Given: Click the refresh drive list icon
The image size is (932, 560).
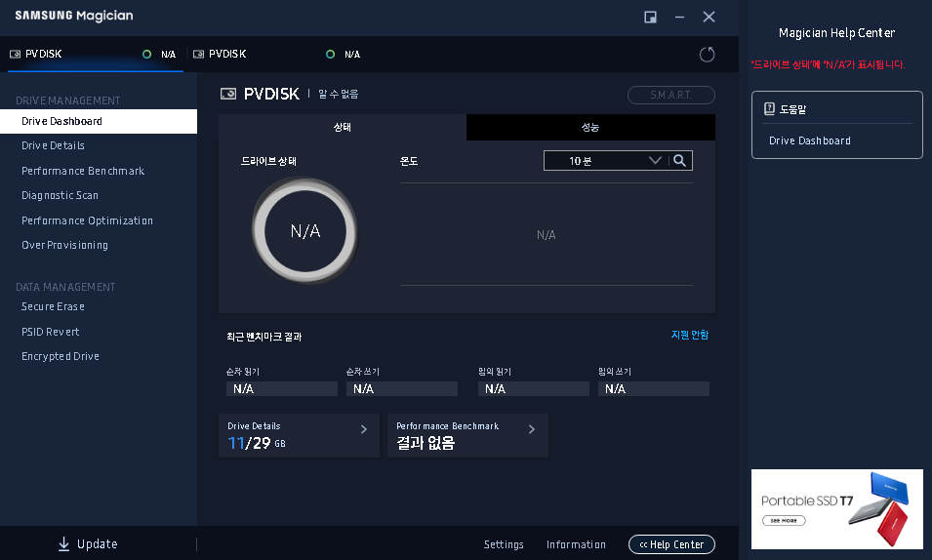Looking at the screenshot, I should pyautogui.click(x=707, y=55).
